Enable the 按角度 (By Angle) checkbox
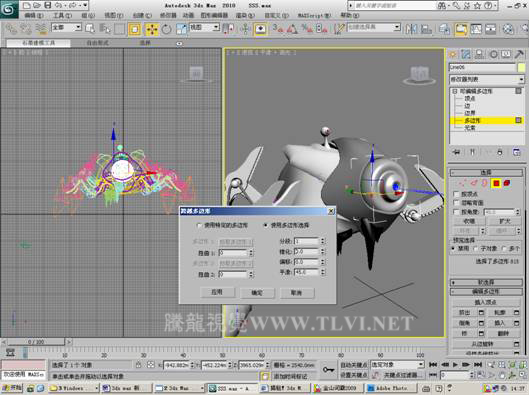This screenshot has width=529, height=395. (456, 212)
